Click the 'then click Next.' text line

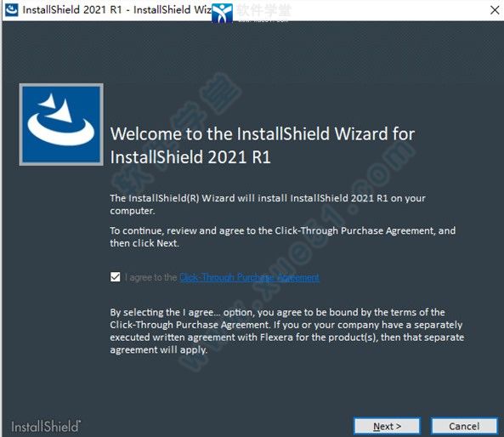pyautogui.click(x=144, y=243)
